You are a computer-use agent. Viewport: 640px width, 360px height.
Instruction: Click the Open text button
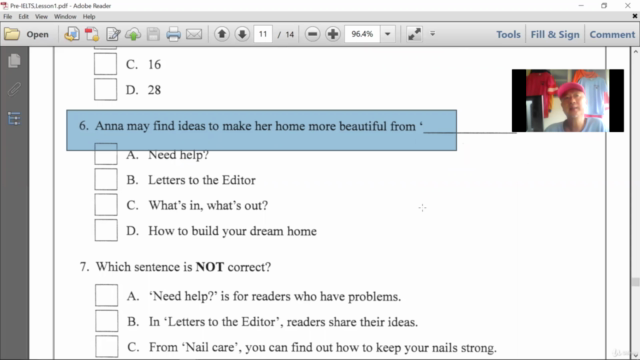point(38,34)
